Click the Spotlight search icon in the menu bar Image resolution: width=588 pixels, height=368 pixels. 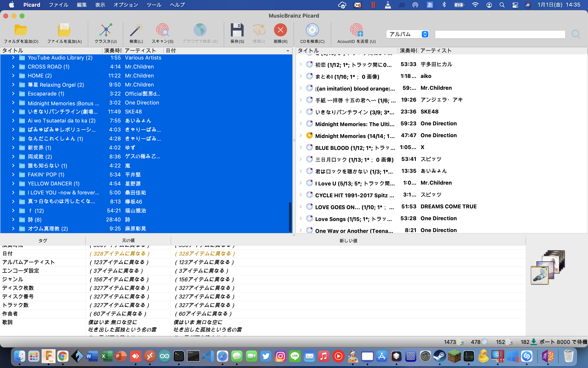coord(502,5)
